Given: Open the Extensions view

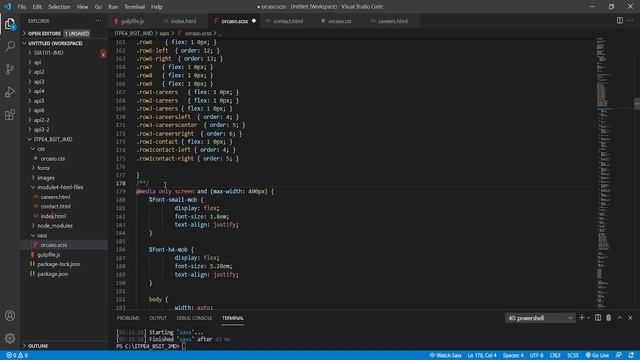Looking at the screenshot, I should click(x=10, y=115).
